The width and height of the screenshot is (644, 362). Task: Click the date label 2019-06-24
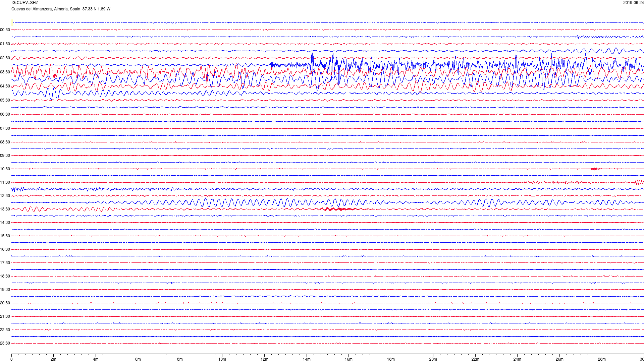633,3
